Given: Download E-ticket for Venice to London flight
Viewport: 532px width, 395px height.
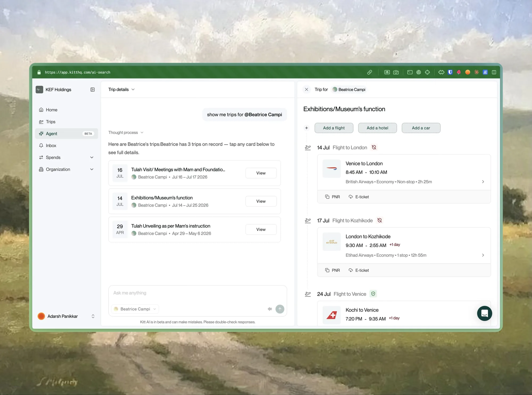Looking at the screenshot, I should click(x=359, y=197).
